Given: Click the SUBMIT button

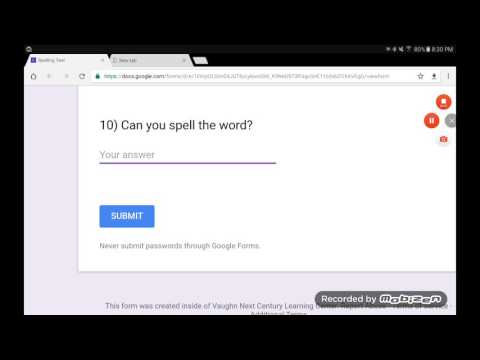Looking at the screenshot, I should click(x=127, y=216).
